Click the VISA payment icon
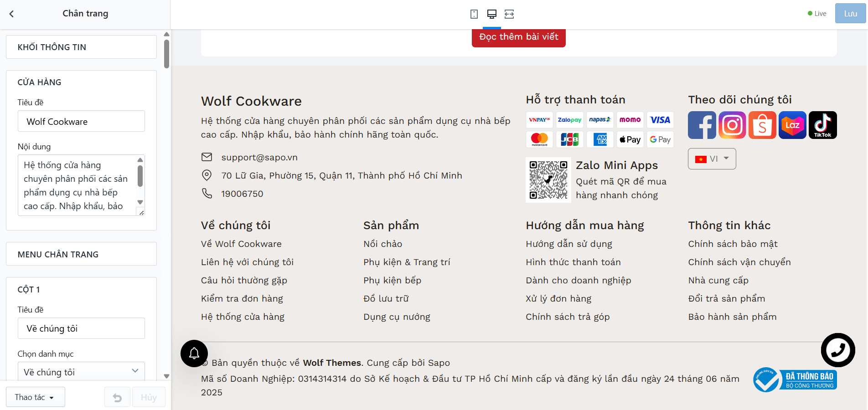Viewport: 868px width, 410px height. (x=660, y=120)
